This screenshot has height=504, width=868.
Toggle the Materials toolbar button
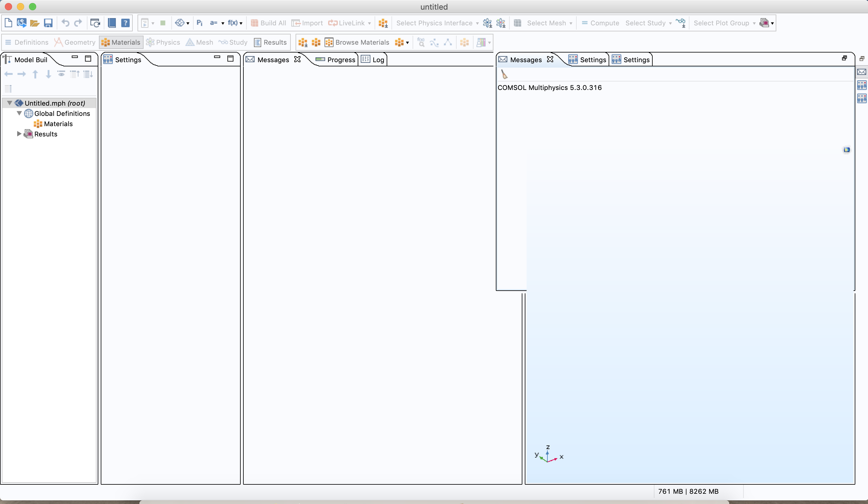click(121, 42)
